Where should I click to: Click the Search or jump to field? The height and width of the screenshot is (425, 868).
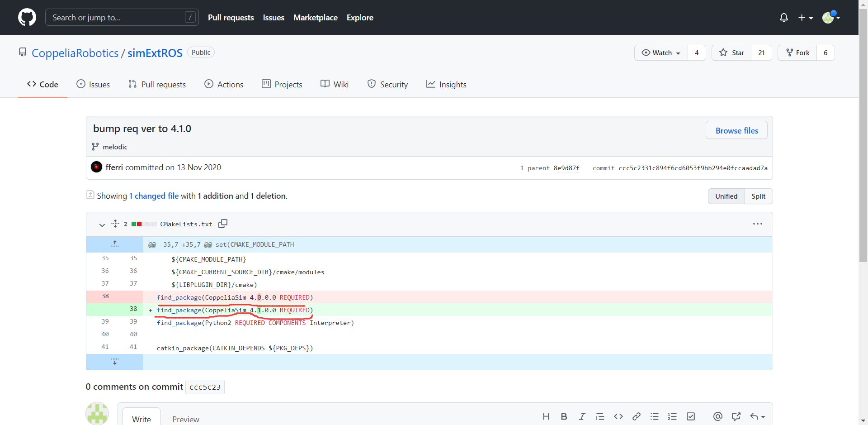coord(122,17)
